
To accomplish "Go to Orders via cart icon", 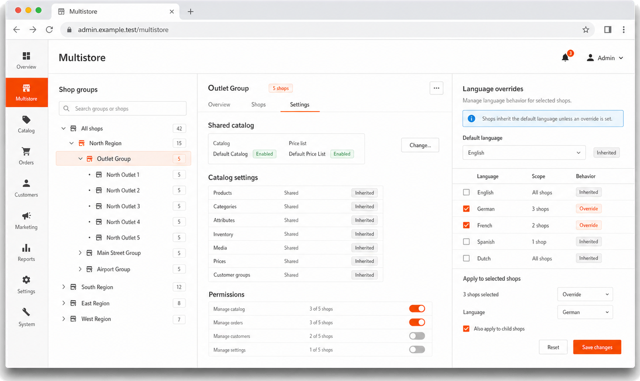I will click(26, 152).
